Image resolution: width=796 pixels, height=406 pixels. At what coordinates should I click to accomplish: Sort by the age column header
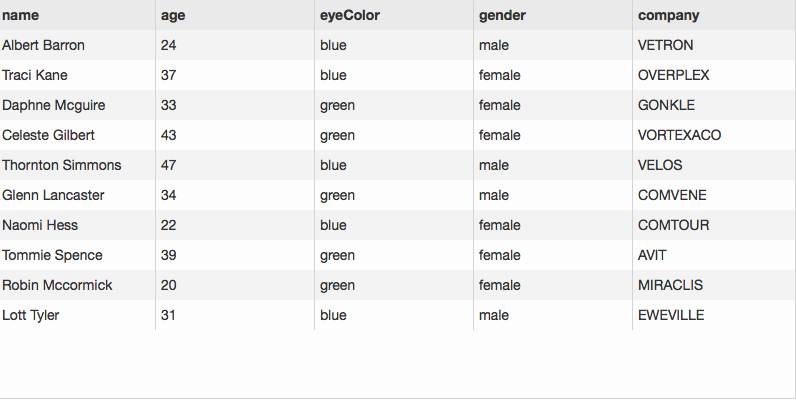[235, 15]
